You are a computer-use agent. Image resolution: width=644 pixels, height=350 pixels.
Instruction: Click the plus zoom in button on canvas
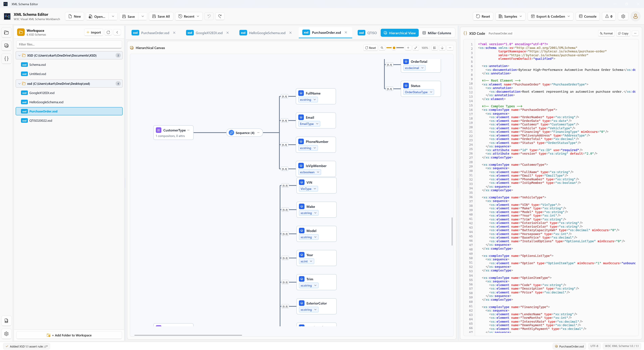pyautogui.click(x=408, y=48)
